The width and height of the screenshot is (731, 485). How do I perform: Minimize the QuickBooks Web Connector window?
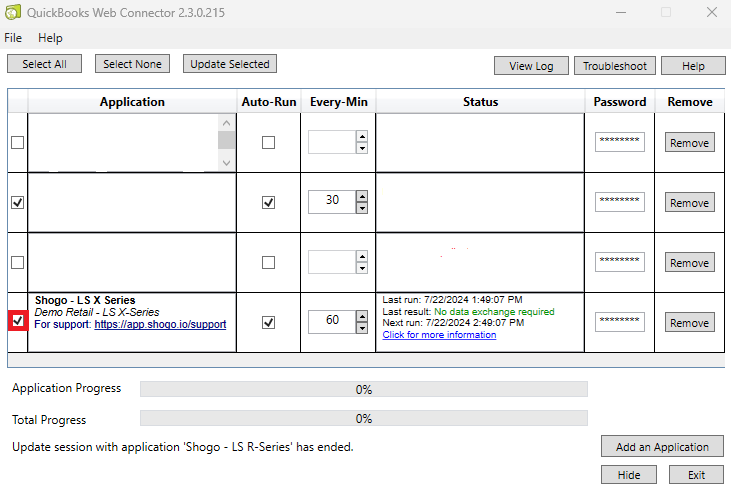[621, 12]
